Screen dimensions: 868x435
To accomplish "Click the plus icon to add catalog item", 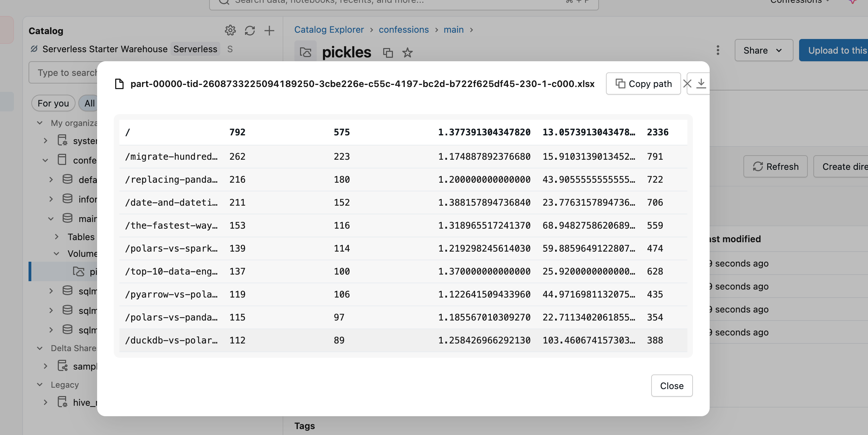I will [x=269, y=31].
